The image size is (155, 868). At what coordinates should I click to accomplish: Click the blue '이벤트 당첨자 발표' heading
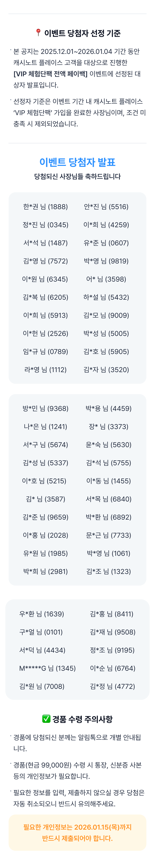click(x=77, y=162)
